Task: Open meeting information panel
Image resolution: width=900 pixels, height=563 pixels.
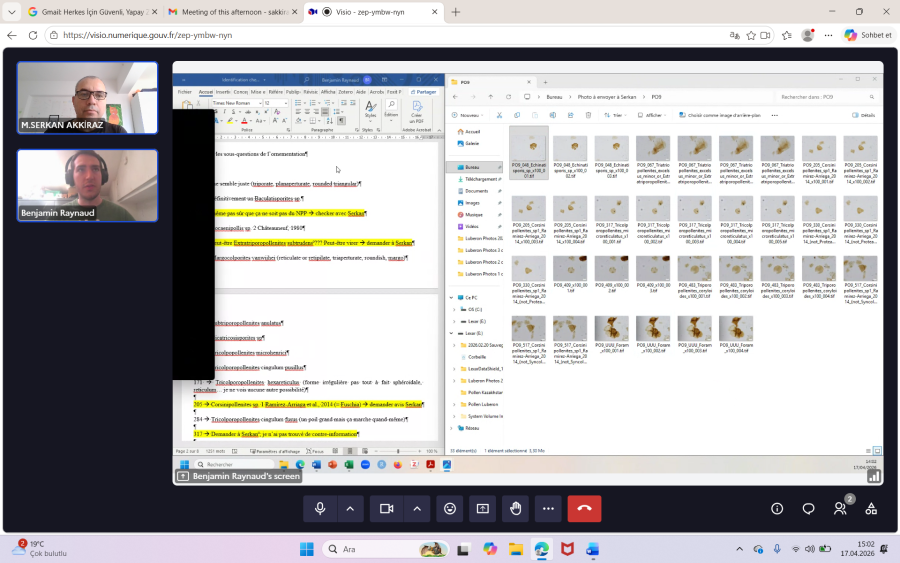Action: [x=777, y=508]
